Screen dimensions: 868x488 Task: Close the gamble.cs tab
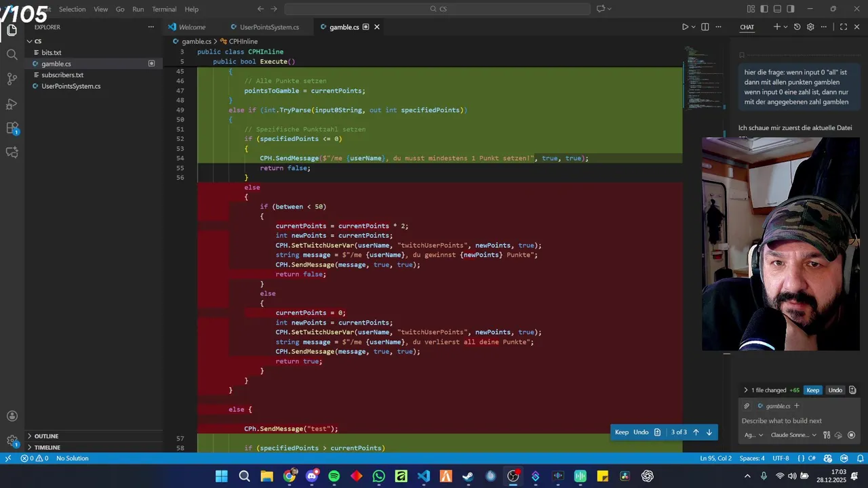tap(376, 27)
